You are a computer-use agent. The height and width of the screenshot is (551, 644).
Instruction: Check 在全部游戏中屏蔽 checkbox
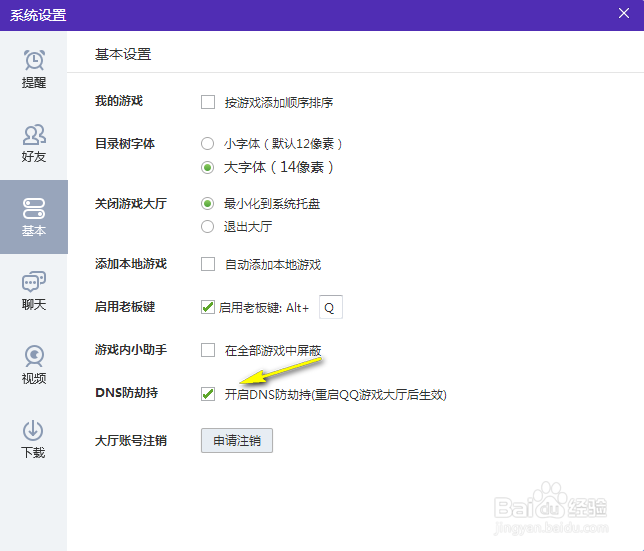click(x=208, y=350)
